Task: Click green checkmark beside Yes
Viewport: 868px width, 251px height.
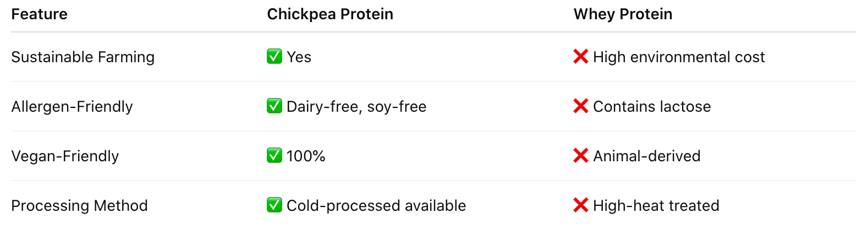Action: [274, 56]
